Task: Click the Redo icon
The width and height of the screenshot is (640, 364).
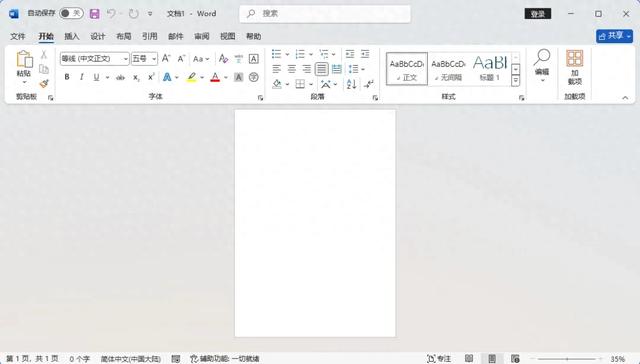Action: tap(133, 14)
